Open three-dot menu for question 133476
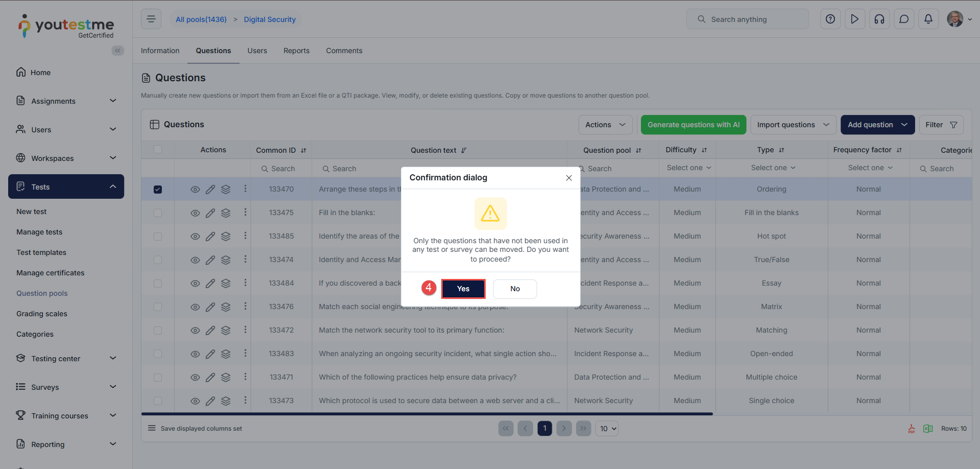This screenshot has width=980, height=469. [x=245, y=306]
